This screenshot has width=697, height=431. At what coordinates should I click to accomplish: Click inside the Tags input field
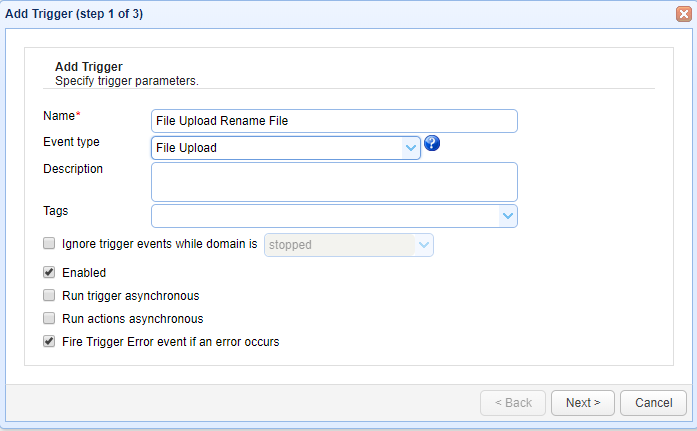325,216
